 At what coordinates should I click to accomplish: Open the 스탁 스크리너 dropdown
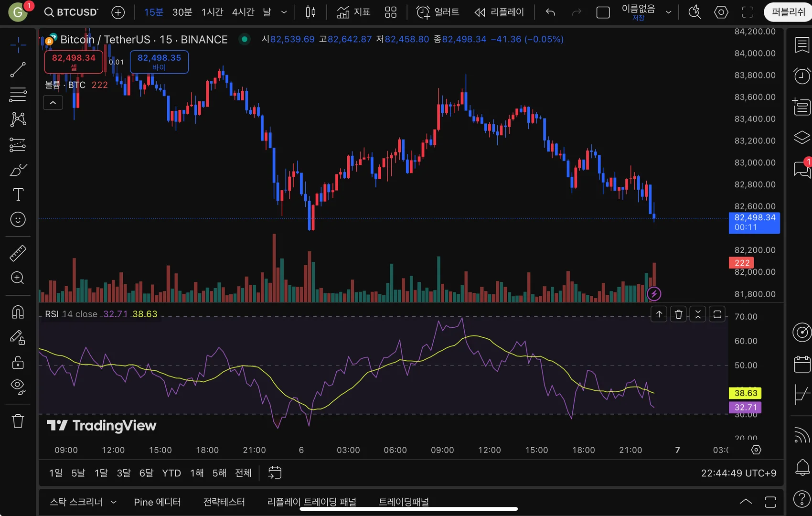(83, 502)
